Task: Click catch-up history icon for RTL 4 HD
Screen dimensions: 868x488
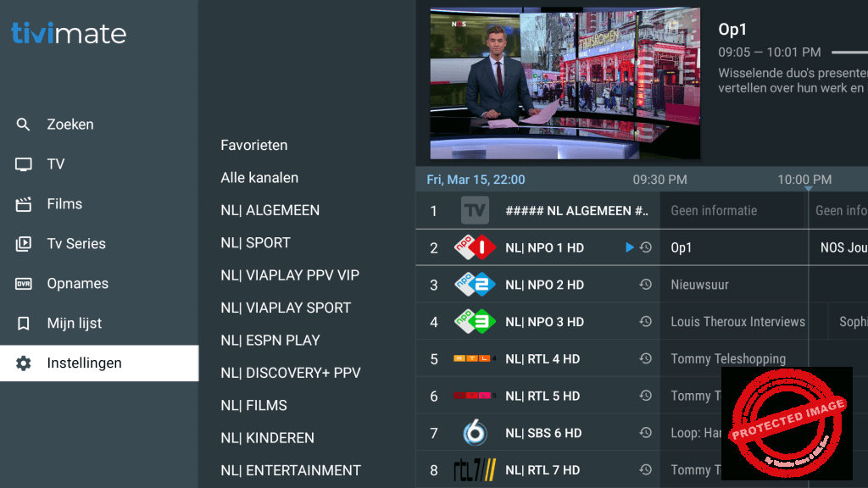Action: (x=645, y=358)
